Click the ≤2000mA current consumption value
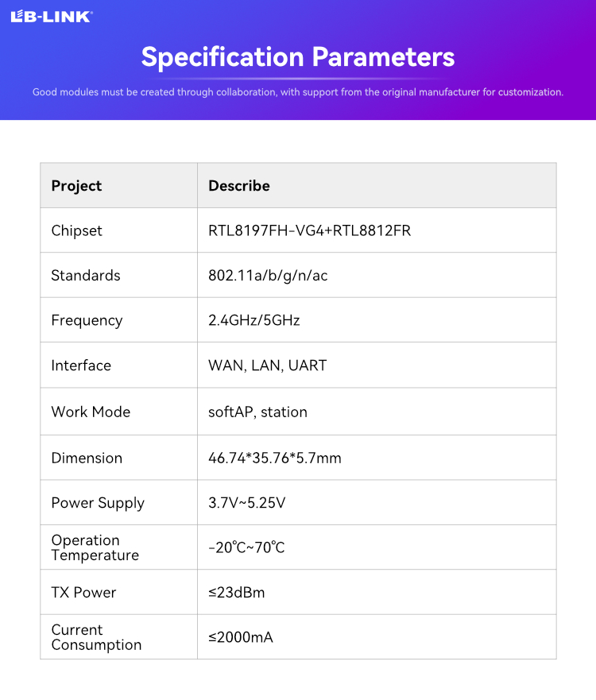596x700 pixels. click(x=241, y=637)
